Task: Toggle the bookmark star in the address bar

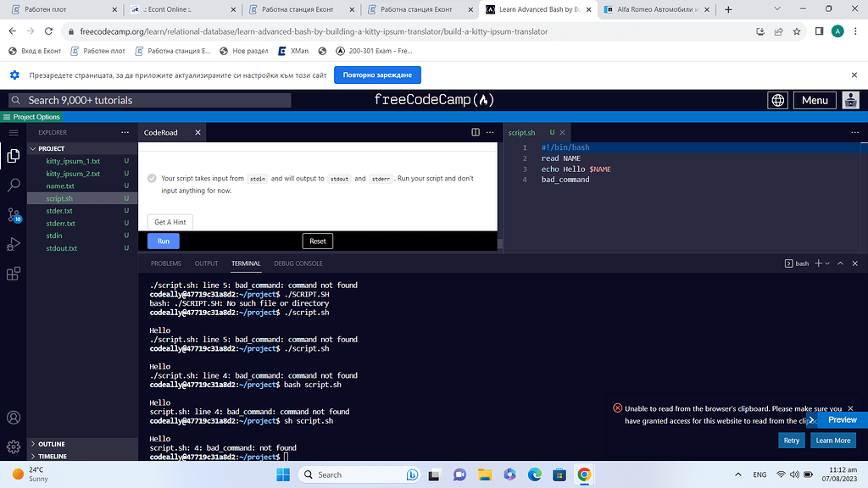Action: [x=796, y=30]
